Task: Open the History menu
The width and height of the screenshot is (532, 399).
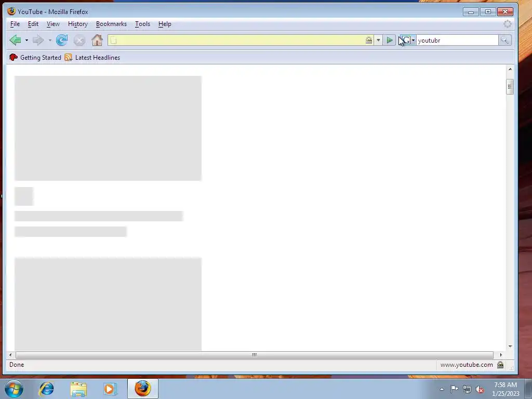Action: pyautogui.click(x=78, y=24)
